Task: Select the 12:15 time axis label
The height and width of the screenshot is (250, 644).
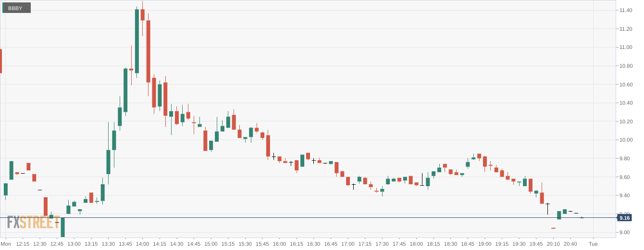Action: [23, 244]
